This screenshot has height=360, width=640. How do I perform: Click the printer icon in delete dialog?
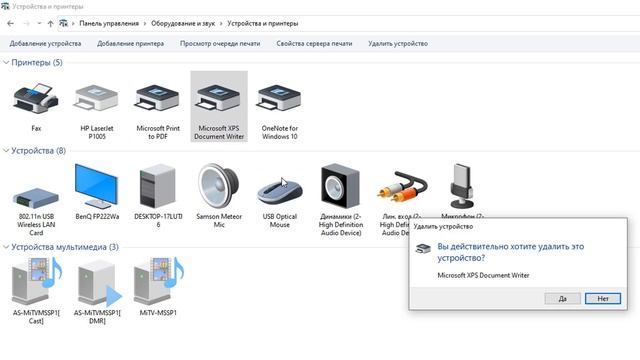tap(423, 248)
